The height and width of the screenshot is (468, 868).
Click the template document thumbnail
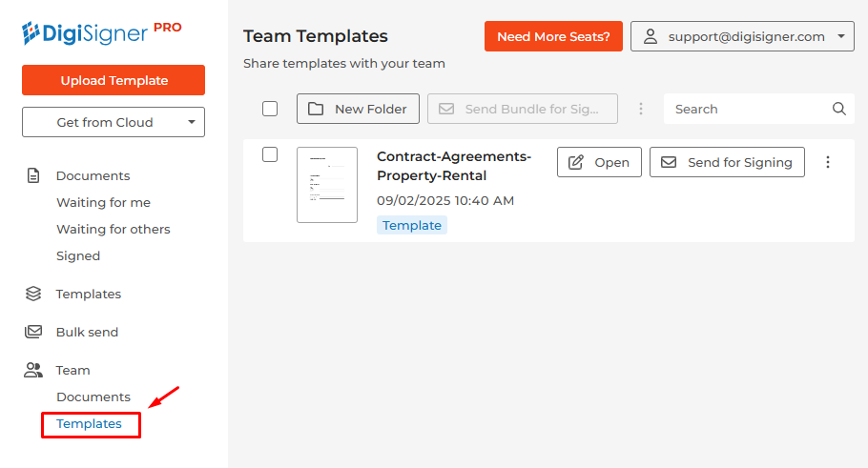[327, 185]
